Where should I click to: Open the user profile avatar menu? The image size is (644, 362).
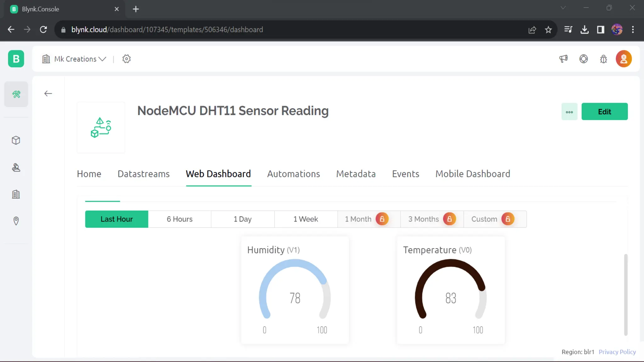coord(624,59)
